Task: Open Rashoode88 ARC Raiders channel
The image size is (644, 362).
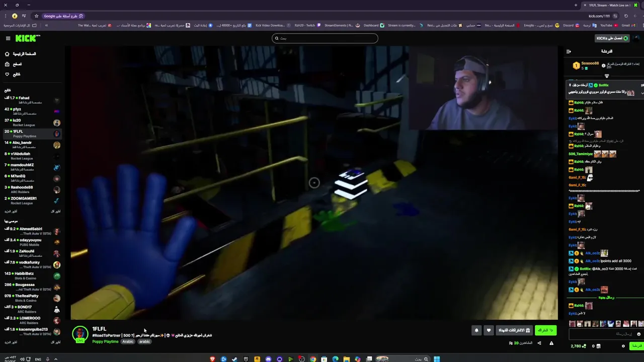Action: click(x=32, y=189)
